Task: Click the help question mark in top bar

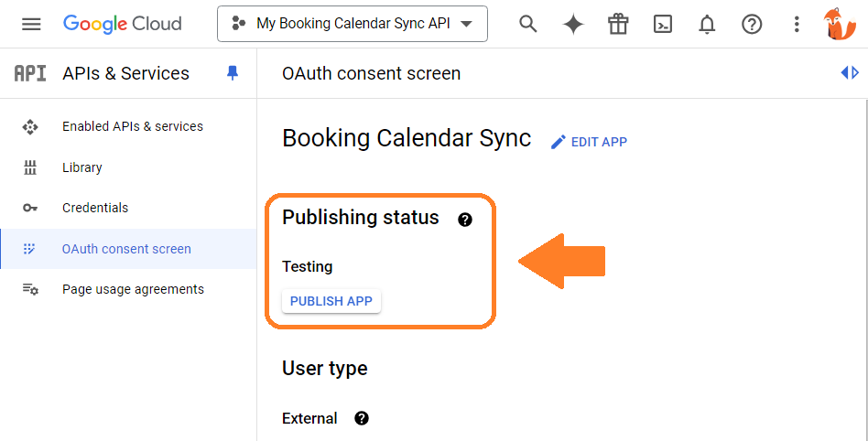Action: [752, 24]
